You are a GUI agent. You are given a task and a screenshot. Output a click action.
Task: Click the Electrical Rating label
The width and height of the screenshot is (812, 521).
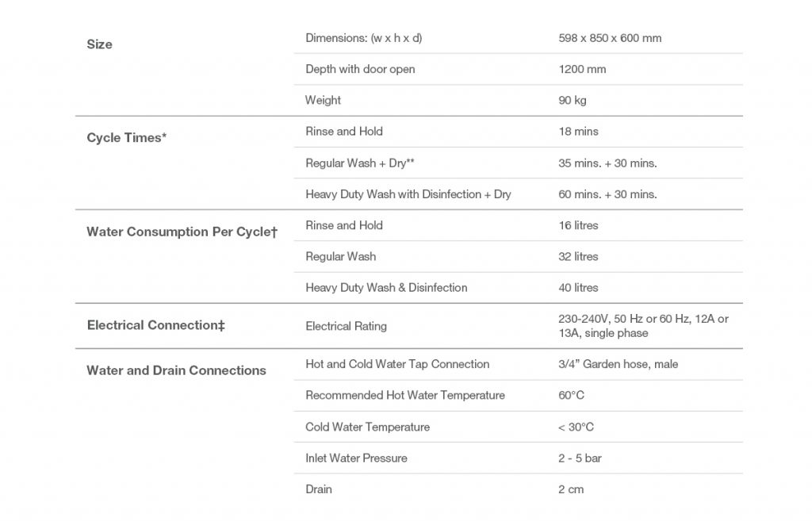tap(347, 326)
